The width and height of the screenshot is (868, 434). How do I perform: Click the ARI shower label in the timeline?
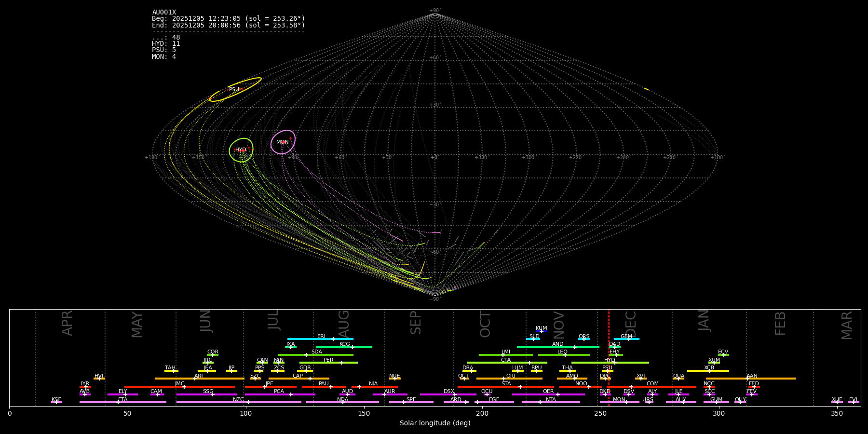pos(199,376)
